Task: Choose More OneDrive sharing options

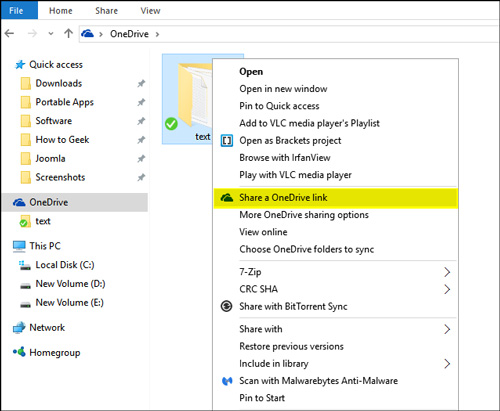Action: coord(304,215)
